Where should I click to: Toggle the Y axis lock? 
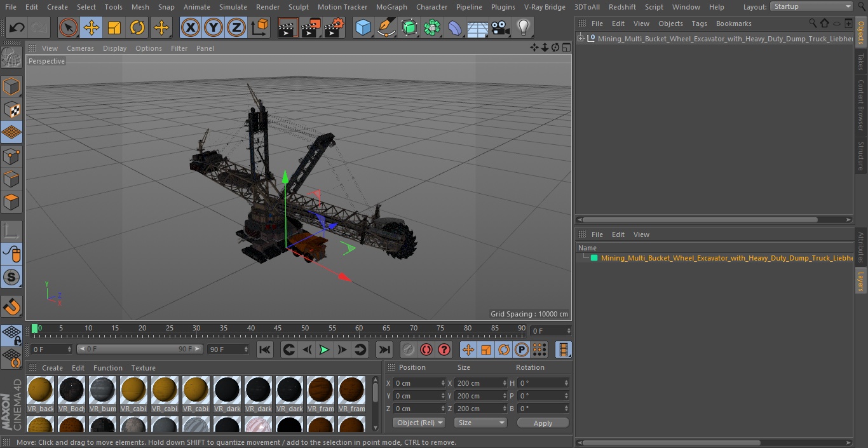[x=213, y=27]
